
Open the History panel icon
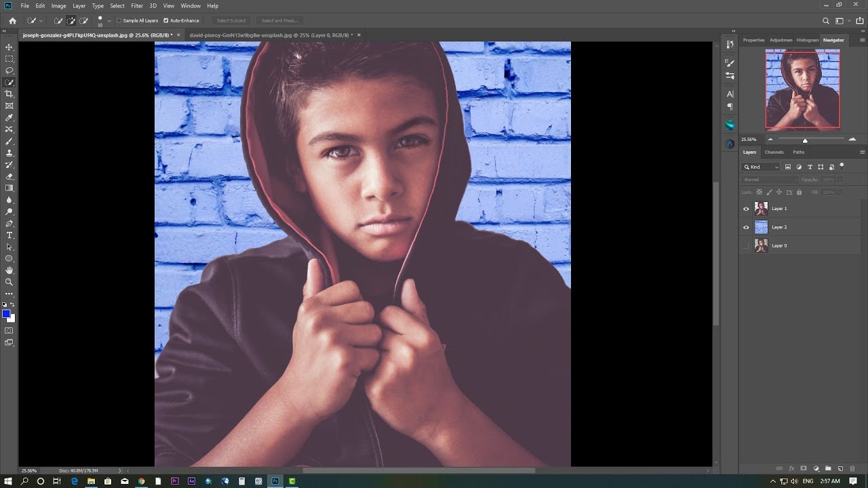pos(730,44)
